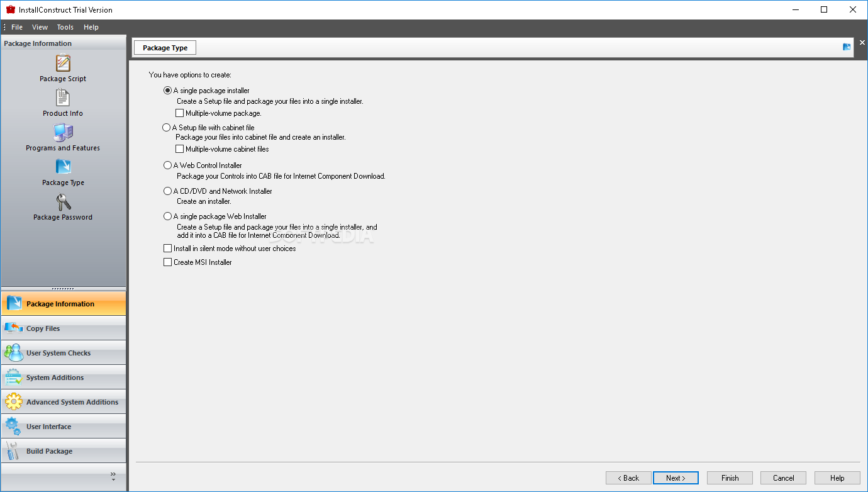Open the Programs and Features icon
868x492 pixels.
pyautogui.click(x=63, y=132)
